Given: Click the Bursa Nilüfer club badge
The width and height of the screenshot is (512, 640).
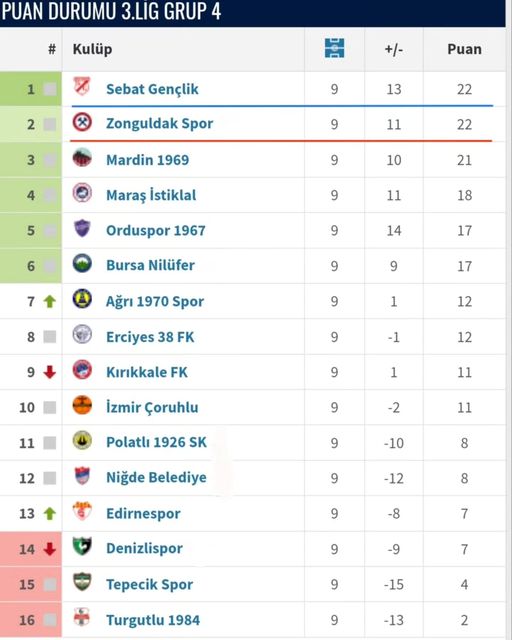Looking at the screenshot, I should click(82, 263).
